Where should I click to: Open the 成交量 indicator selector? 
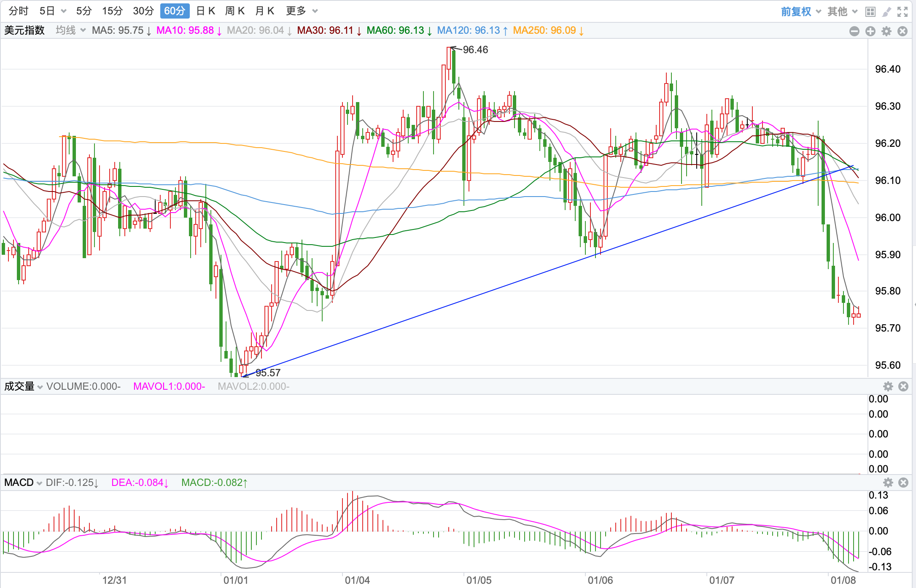23,386
